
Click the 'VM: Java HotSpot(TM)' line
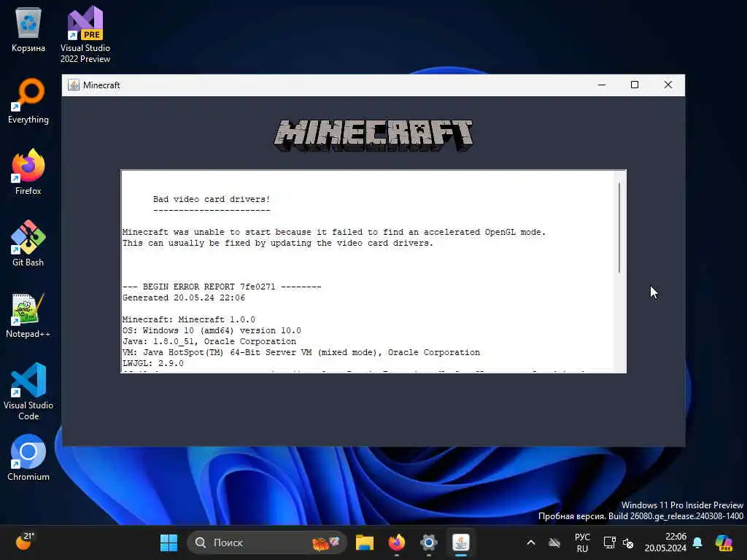301,352
